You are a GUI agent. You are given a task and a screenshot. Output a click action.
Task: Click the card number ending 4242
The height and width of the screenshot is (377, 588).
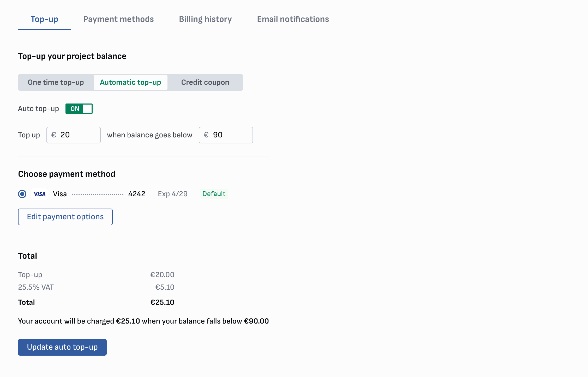(x=136, y=194)
